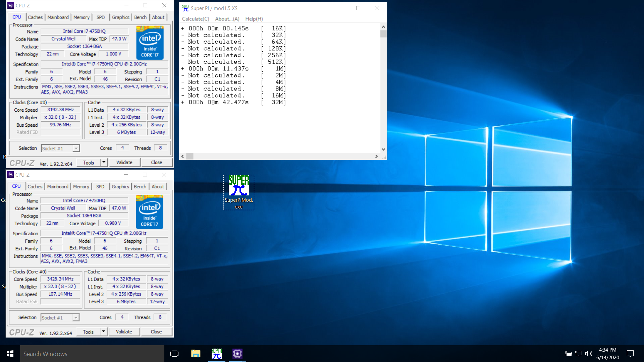Screen dimensions: 644x362
Task: Click Super PI scroll down arrow
Action: pos(383,149)
